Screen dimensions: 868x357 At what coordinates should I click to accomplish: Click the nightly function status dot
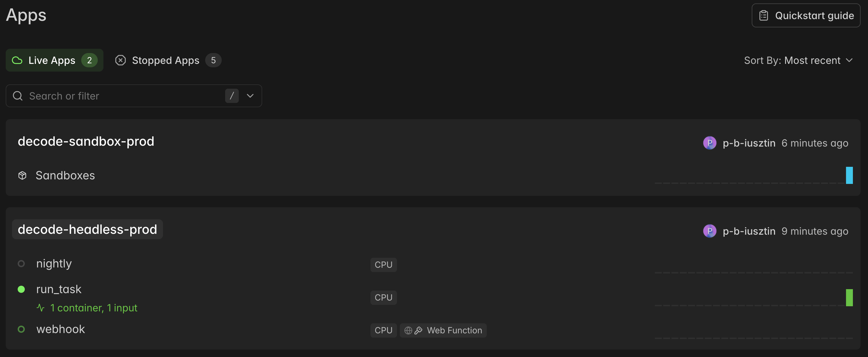point(21,264)
